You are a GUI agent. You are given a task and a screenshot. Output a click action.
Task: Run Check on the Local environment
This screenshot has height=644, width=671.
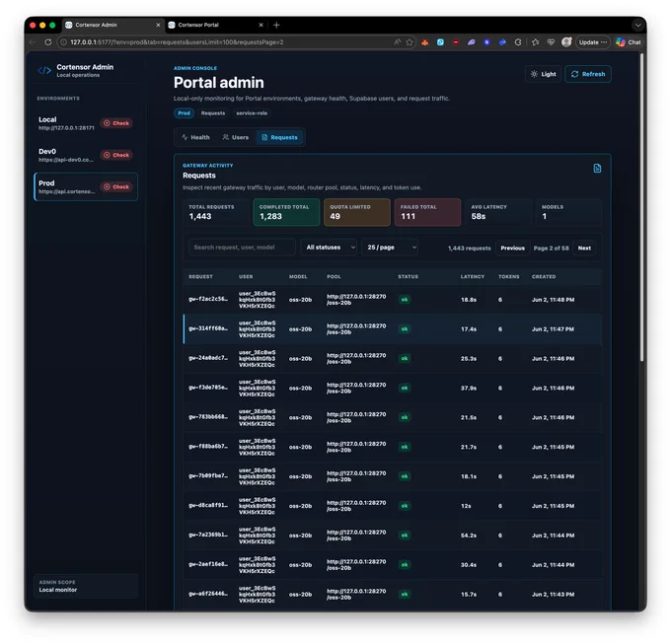(x=116, y=123)
